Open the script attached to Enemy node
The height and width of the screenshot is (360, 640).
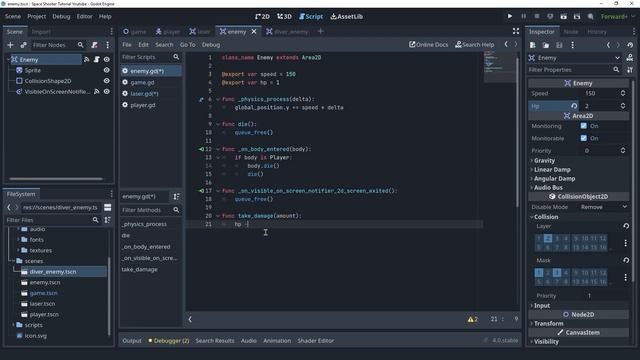(x=97, y=60)
